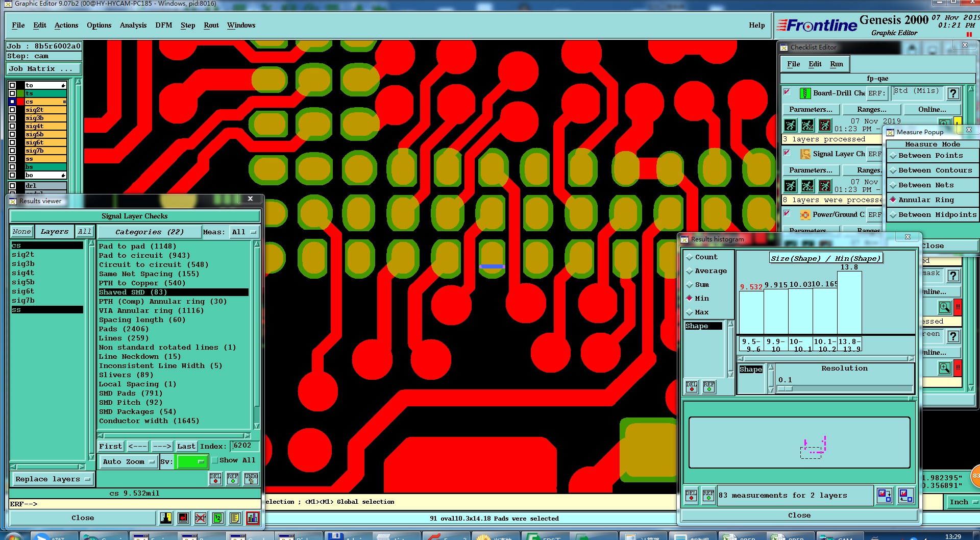980x540 pixels.
Task: Open the Meas All dropdown
Action: (x=243, y=232)
